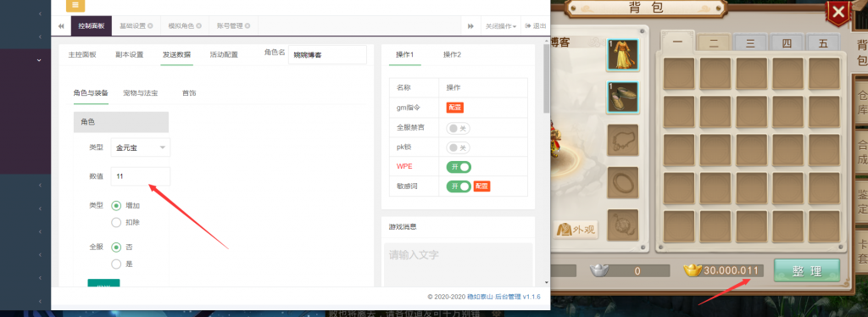Switch to backpack page 三
This screenshot has width=868, height=317.
coord(751,42)
